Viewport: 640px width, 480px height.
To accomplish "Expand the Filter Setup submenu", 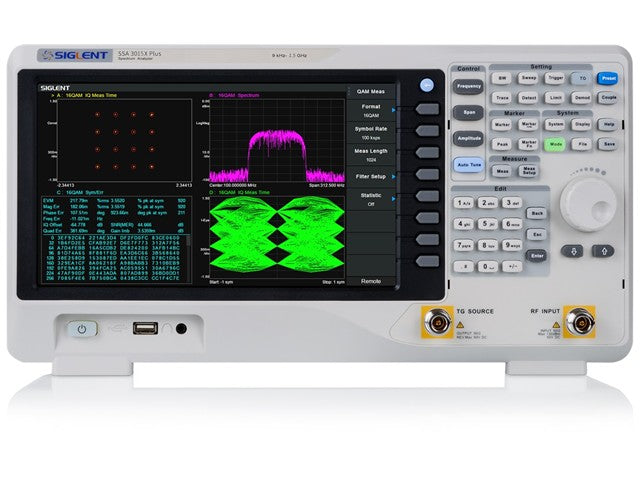I will coord(371,177).
